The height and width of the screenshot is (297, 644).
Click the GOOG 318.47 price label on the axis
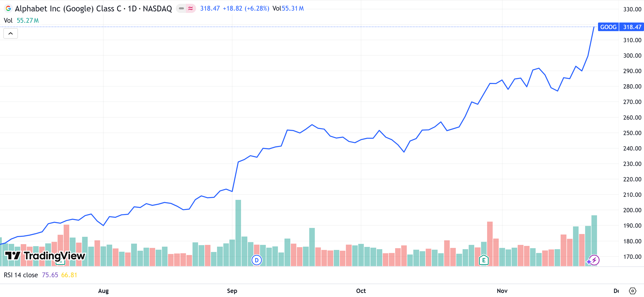[619, 27]
